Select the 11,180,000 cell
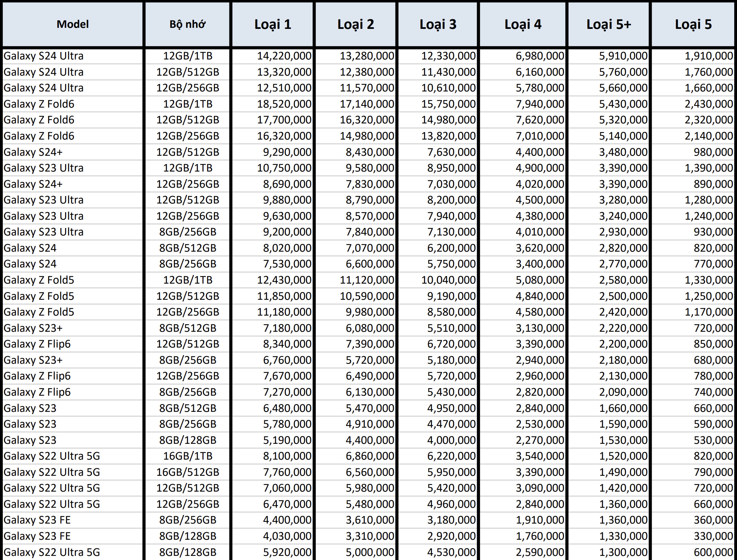 [x=273, y=312]
